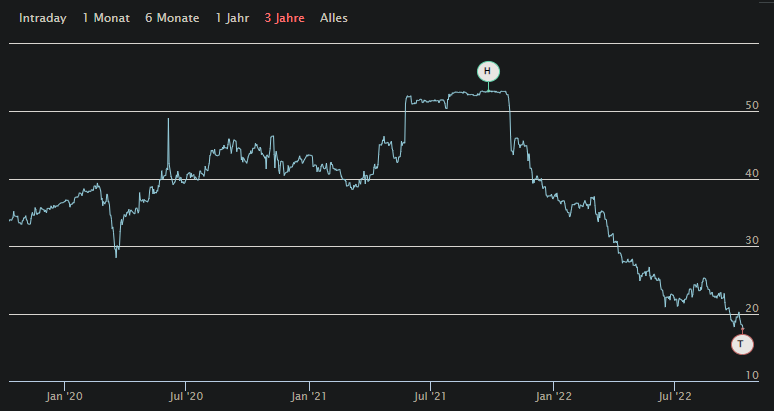Click the Jul '22 axis label
Screen dimensions: 774x411
675,396
